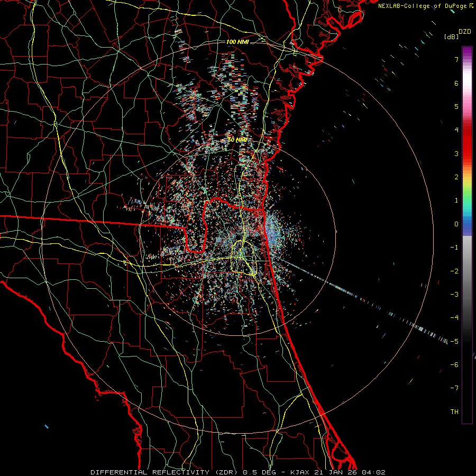Click the [dB] units label

451,36
